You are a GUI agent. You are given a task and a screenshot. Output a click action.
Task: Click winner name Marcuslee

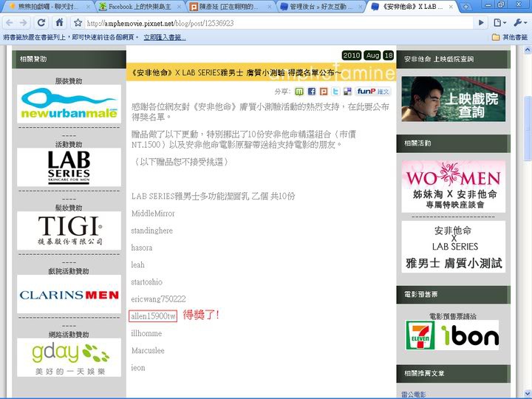tap(148, 350)
